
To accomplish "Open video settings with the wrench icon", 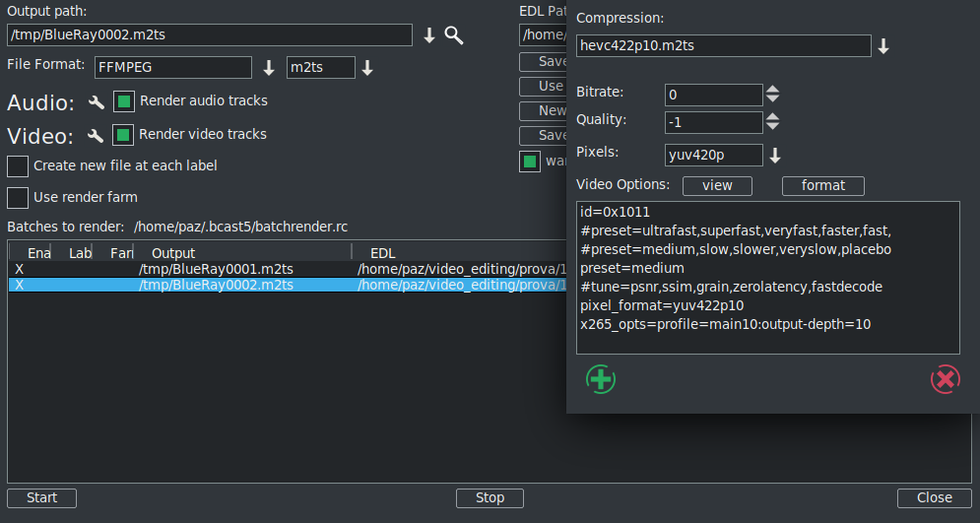I will 96,136.
